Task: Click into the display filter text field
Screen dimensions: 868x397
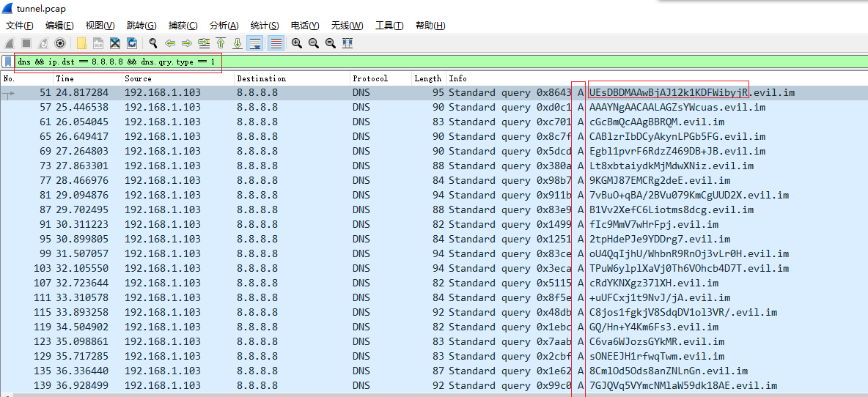Action: (440, 62)
